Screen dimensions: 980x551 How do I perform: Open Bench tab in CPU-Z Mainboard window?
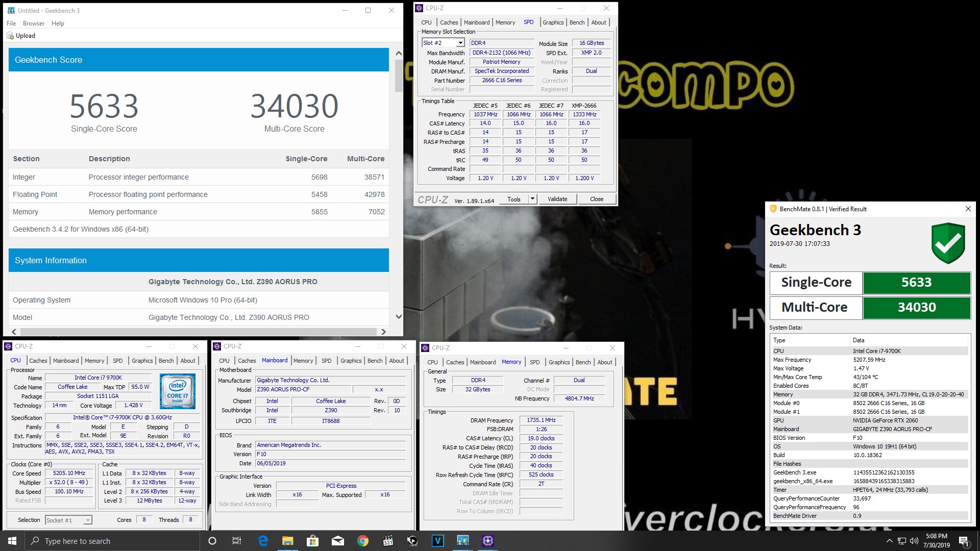[375, 361]
